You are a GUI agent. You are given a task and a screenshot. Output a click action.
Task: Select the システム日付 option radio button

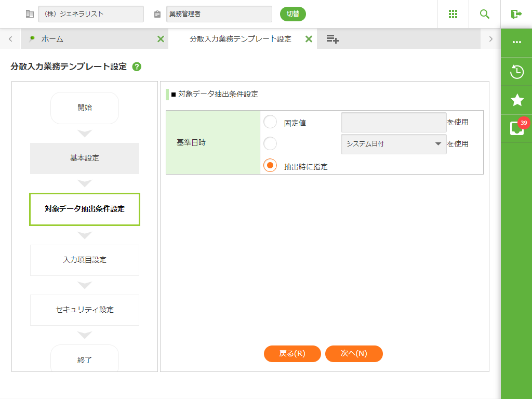(x=270, y=143)
